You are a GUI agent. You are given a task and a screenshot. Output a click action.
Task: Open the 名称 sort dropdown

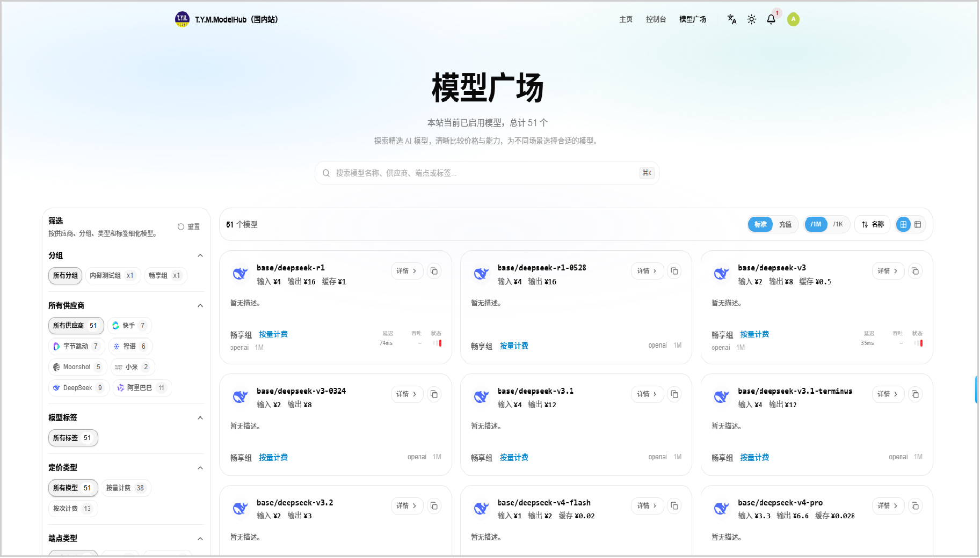click(x=873, y=225)
